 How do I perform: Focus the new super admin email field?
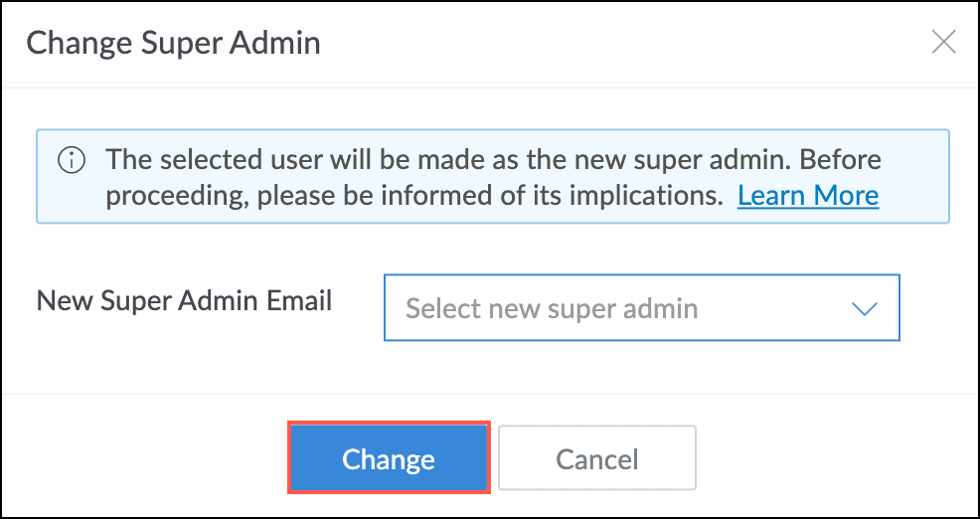pyautogui.click(x=641, y=308)
